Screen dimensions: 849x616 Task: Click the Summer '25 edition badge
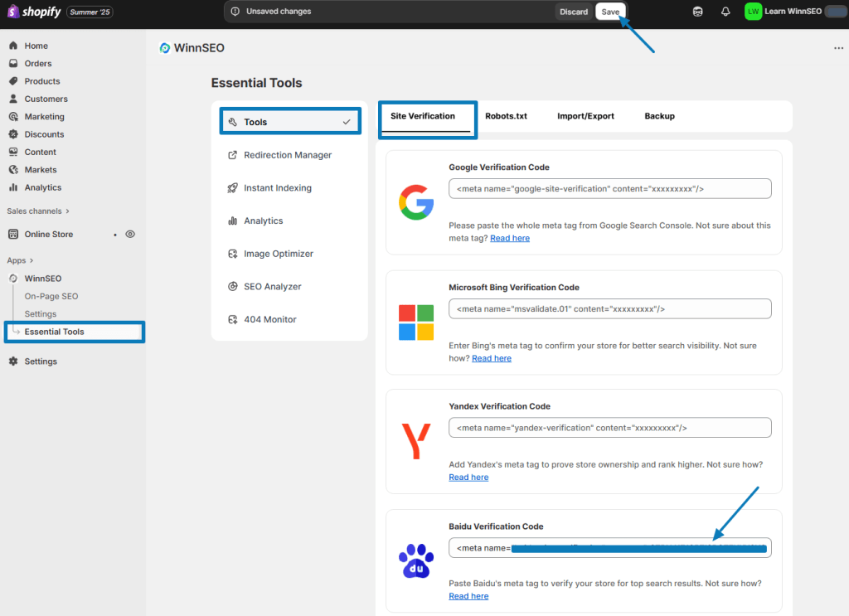[x=90, y=12]
